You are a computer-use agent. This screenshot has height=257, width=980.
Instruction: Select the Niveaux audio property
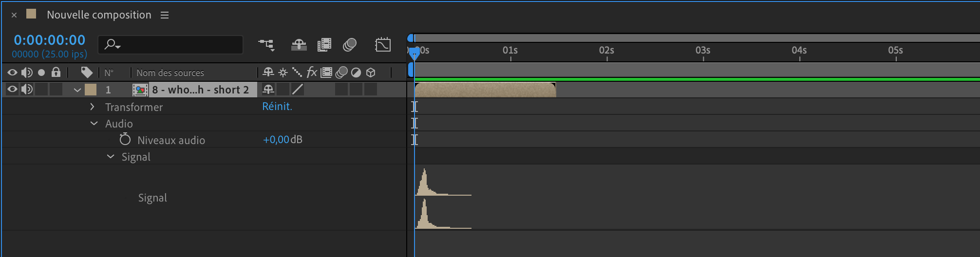pos(171,140)
